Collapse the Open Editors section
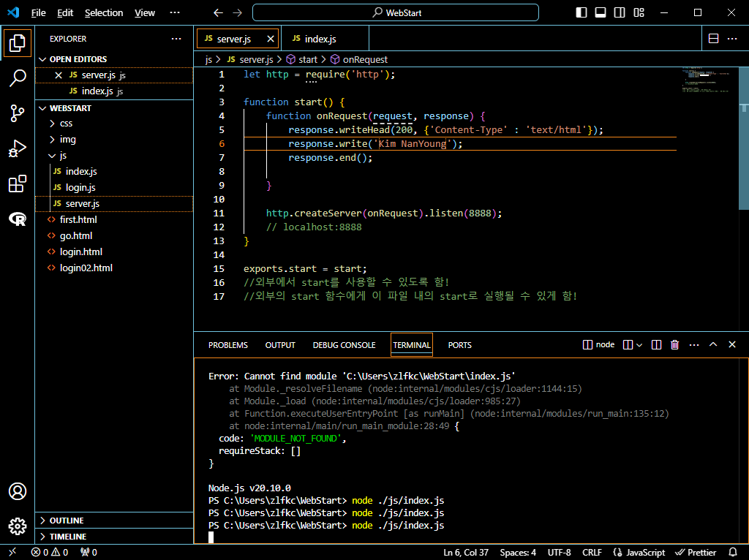The height and width of the screenshot is (560, 749). (114, 59)
